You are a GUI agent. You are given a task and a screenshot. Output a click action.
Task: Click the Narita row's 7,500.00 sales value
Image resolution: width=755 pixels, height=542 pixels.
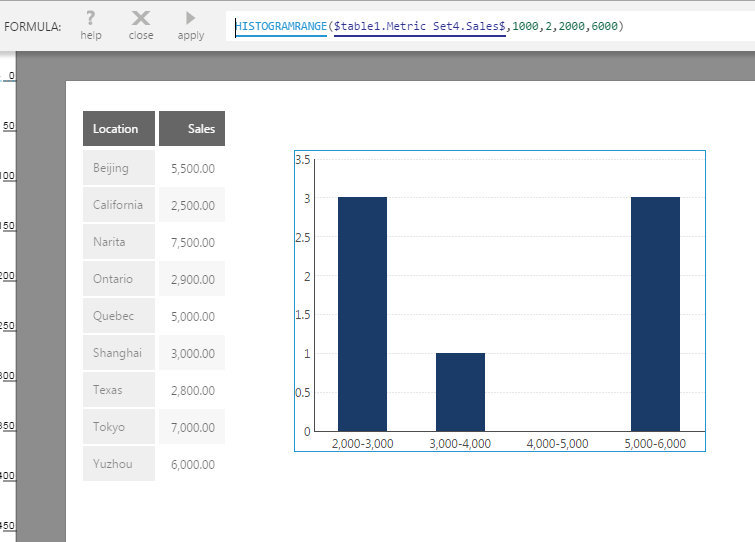[192, 242]
